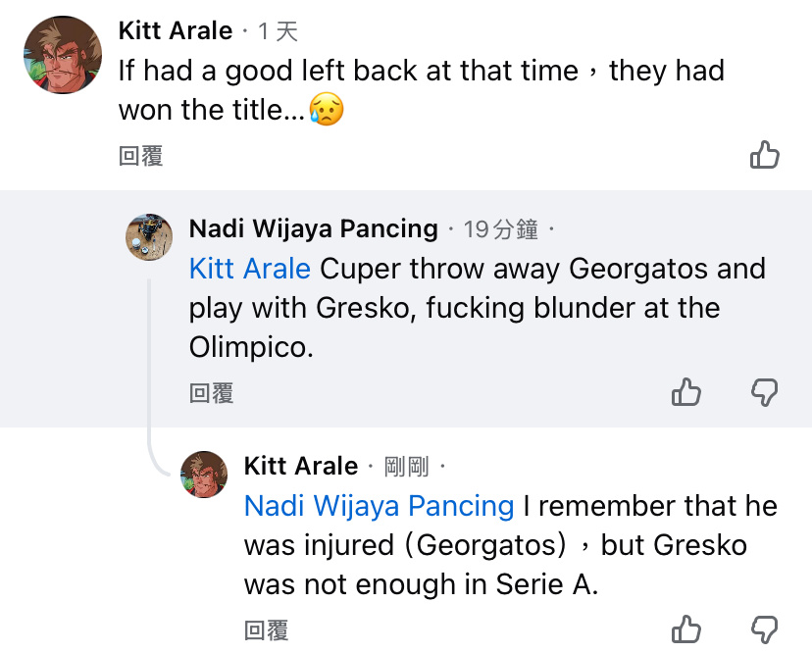
Task: Dislike Kitt Arale's bottom reply
Action: click(764, 629)
